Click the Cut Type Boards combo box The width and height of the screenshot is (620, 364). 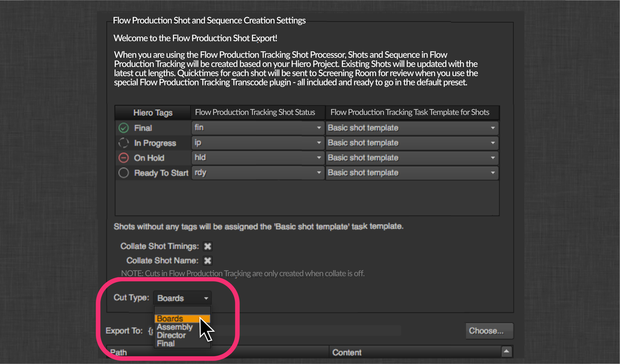point(182,298)
